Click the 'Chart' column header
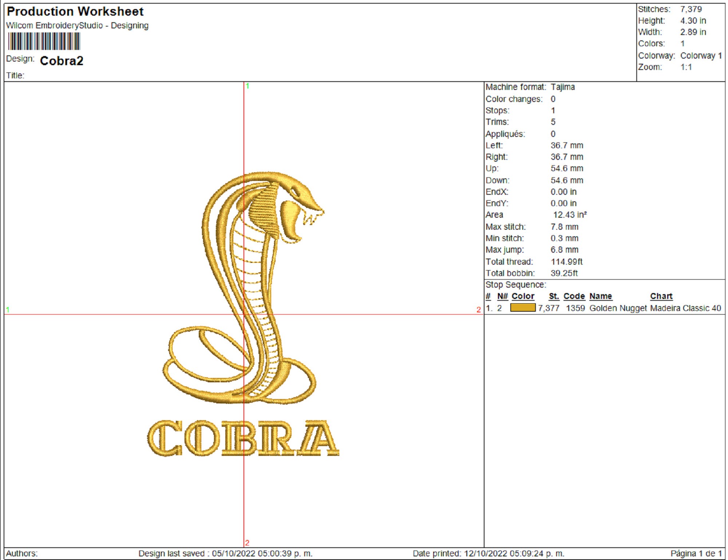This screenshot has width=728, height=560. pyautogui.click(x=661, y=296)
